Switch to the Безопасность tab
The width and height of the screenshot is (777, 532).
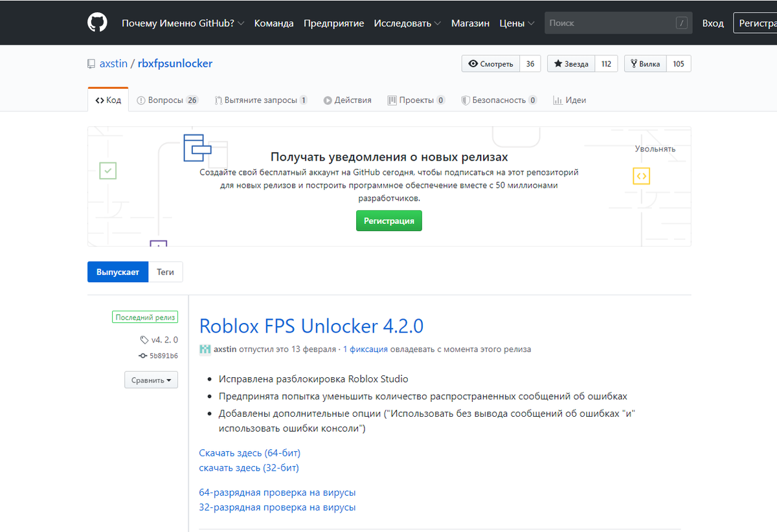(499, 100)
